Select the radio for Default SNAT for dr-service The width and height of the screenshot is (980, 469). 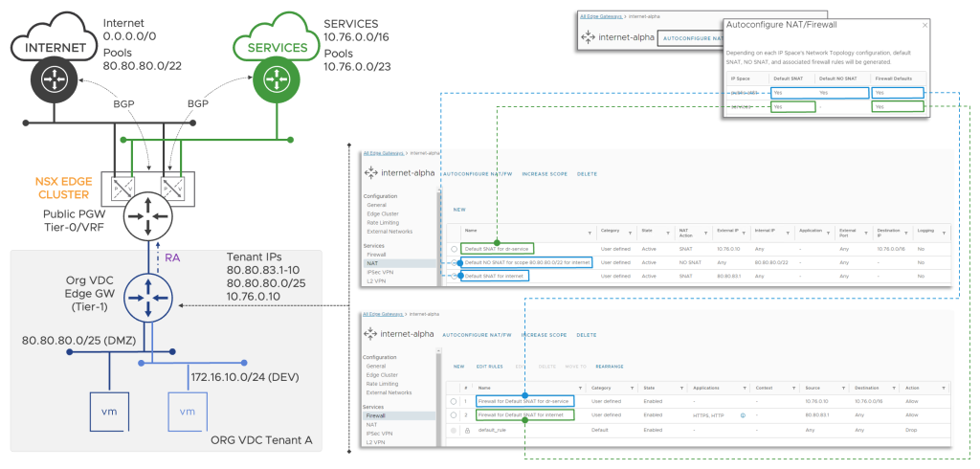454,249
